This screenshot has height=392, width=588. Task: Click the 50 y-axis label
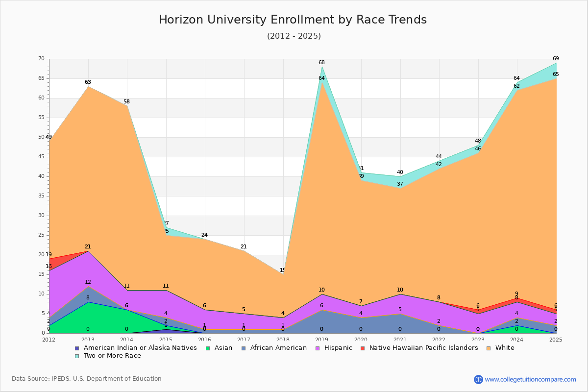tap(41, 137)
